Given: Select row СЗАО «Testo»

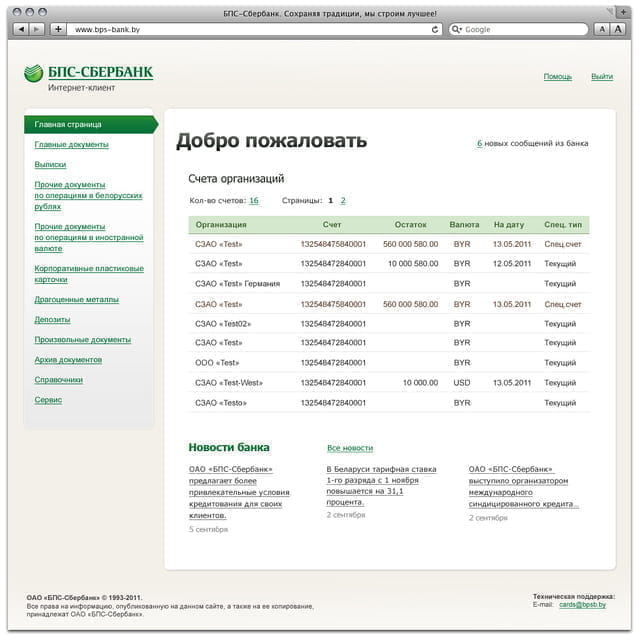Looking at the screenshot, I should pos(389,403).
